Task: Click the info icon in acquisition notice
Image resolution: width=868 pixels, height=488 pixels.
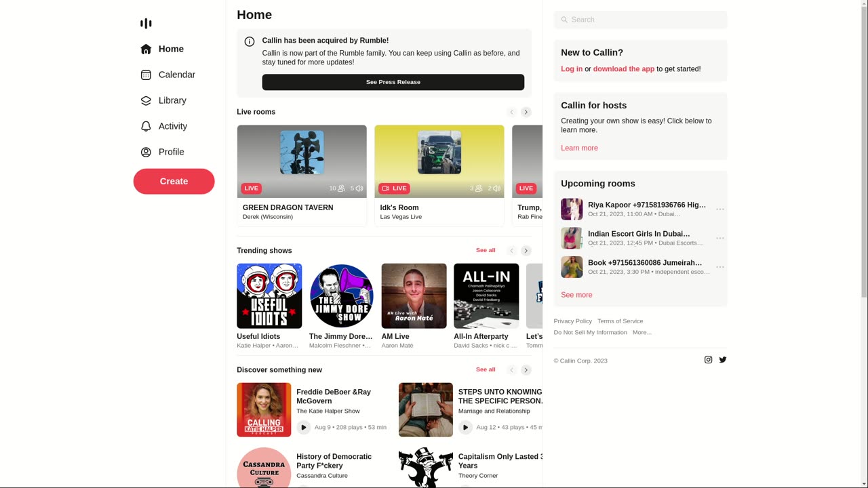Action: [250, 41]
